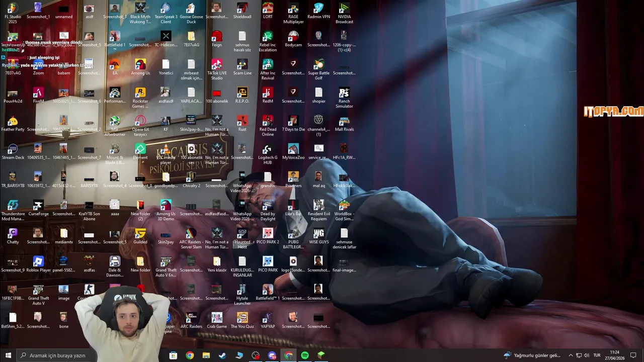Click the 7 Days to Die icon
Image resolution: width=644 pixels, height=362 pixels.
point(293,124)
